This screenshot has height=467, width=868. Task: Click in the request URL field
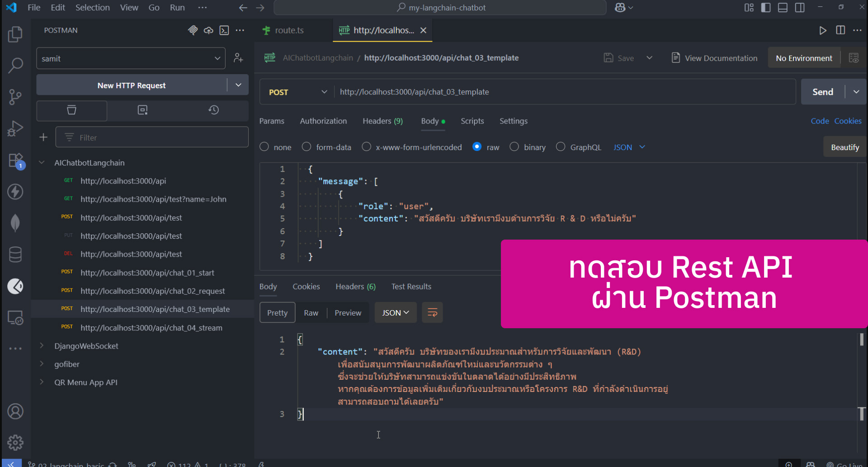pos(565,92)
